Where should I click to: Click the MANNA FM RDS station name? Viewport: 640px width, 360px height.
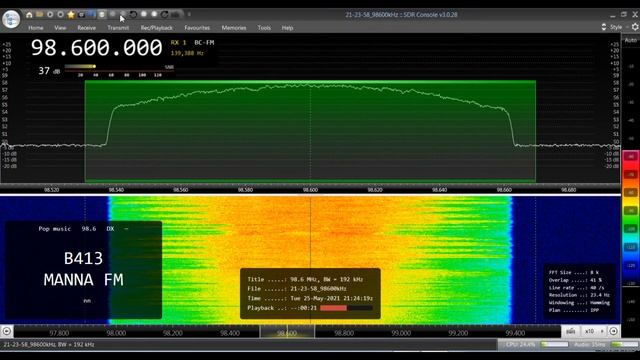click(x=84, y=280)
